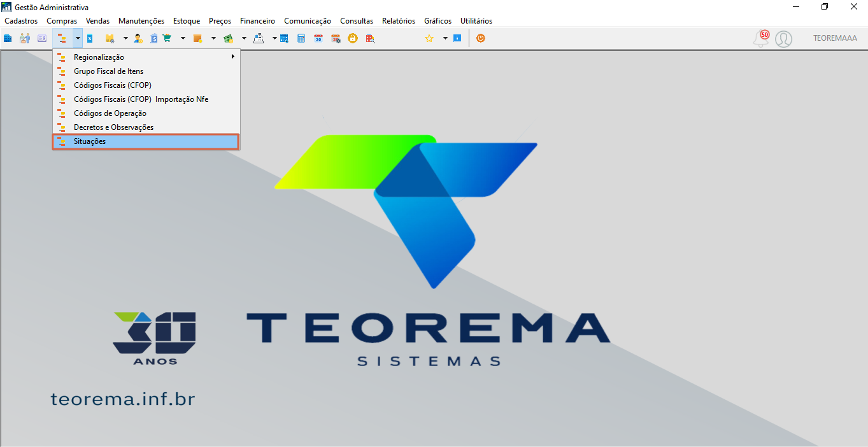Click the calendar 30 icon
This screenshot has height=447, width=868.
coord(318,38)
